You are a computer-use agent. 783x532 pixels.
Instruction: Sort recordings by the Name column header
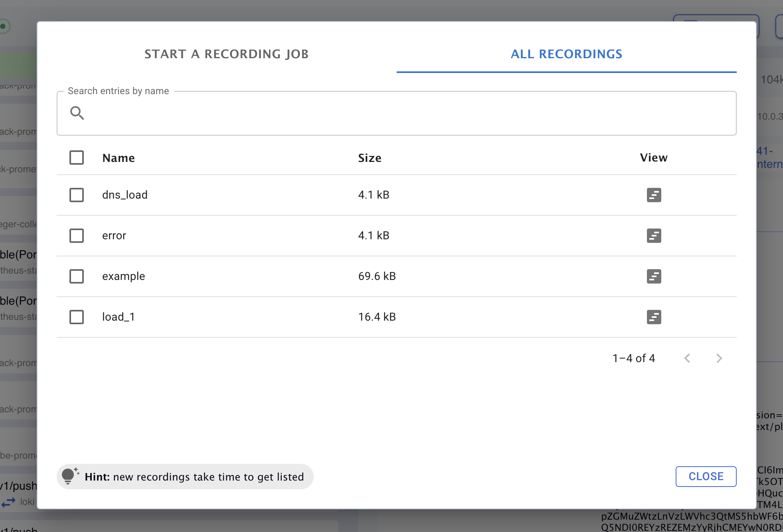[x=118, y=158]
